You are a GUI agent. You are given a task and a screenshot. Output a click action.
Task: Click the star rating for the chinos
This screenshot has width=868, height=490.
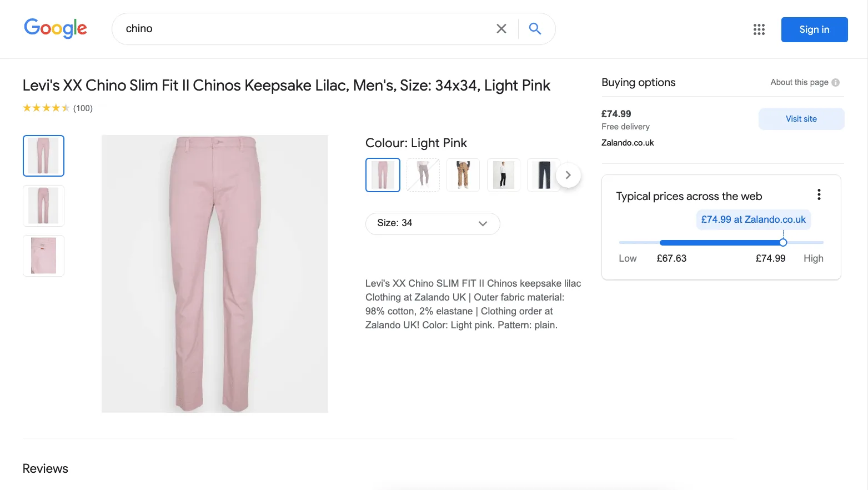pos(47,107)
